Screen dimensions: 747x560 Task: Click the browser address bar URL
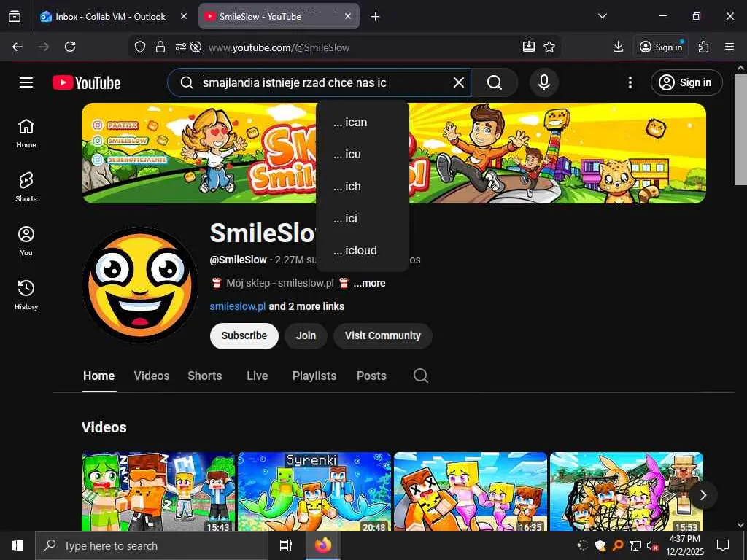point(279,47)
